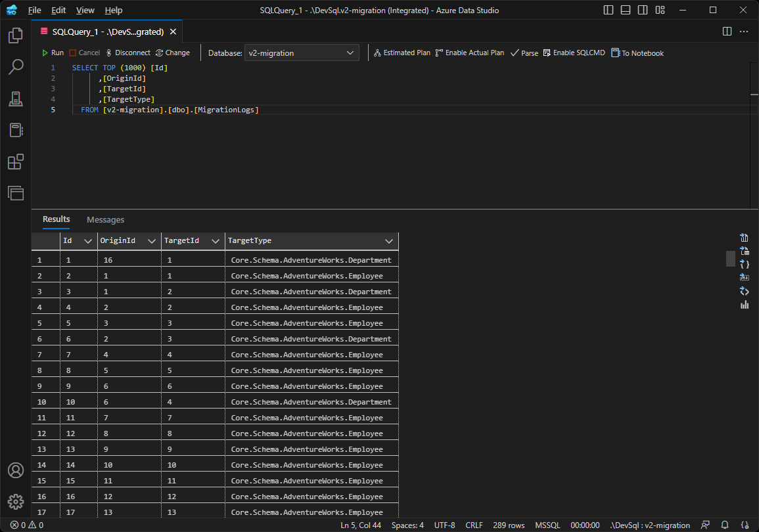
Task: Click line 5 FROM statement in editor
Action: coord(170,110)
